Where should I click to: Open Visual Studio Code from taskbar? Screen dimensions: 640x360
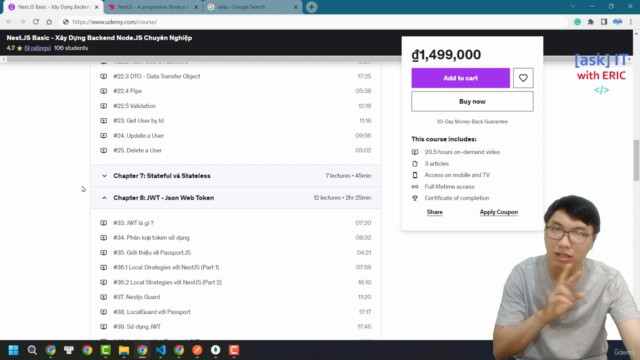(160, 350)
